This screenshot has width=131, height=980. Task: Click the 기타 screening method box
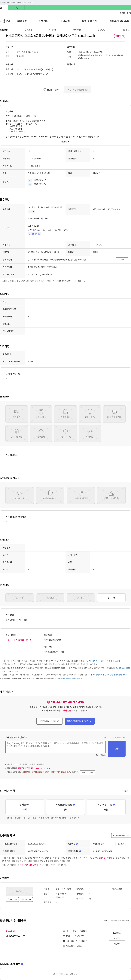coord(111,598)
